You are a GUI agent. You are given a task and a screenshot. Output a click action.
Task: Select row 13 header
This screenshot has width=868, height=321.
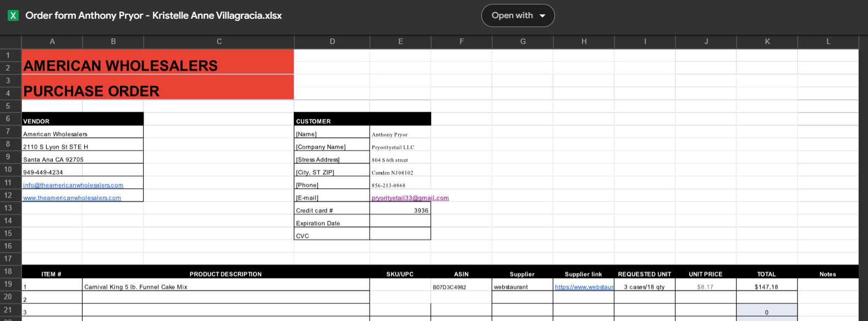[x=10, y=208]
